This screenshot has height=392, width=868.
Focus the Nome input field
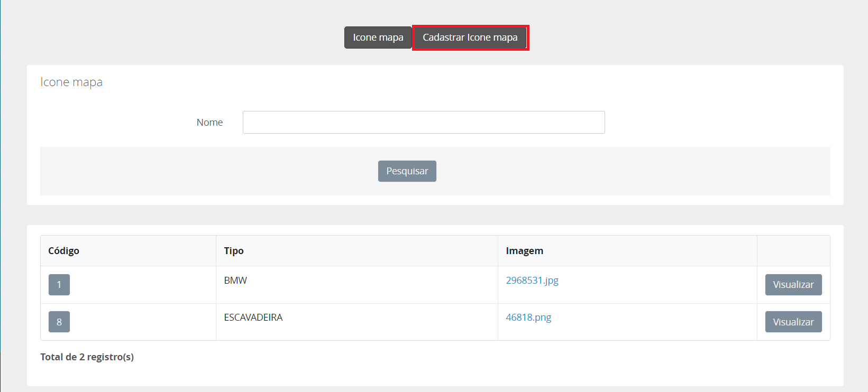[424, 122]
